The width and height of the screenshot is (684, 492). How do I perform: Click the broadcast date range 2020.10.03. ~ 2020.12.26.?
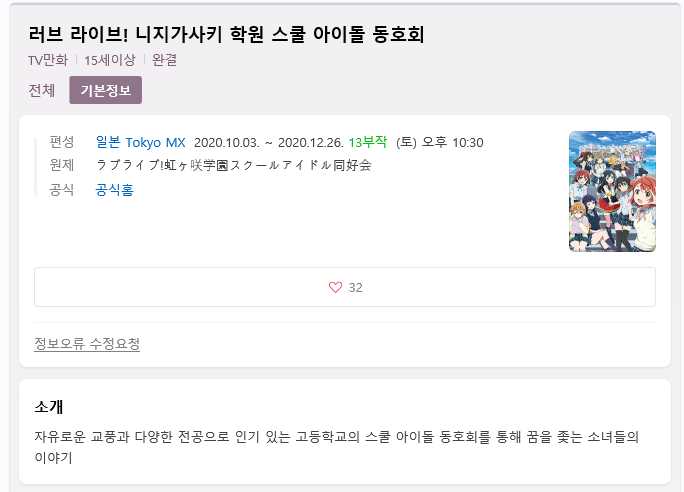coord(269,143)
